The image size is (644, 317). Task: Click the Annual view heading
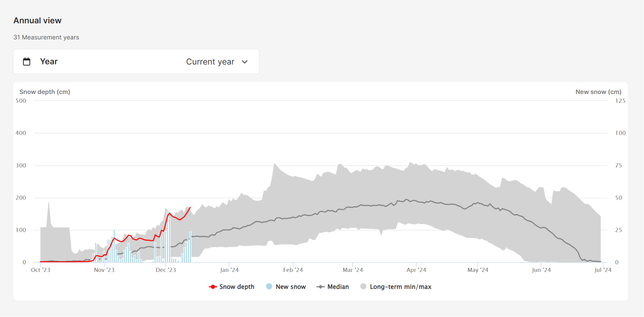tap(37, 21)
